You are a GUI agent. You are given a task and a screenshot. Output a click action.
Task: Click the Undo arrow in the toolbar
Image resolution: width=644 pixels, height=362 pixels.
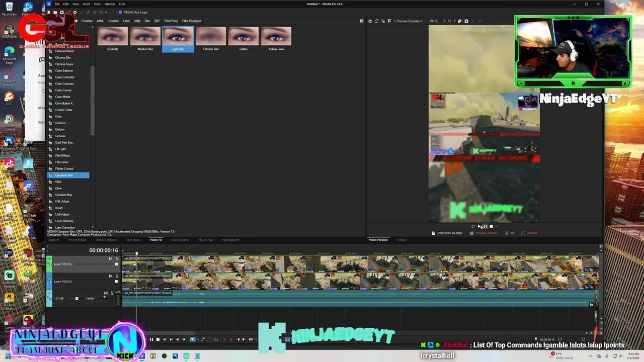[101, 12]
